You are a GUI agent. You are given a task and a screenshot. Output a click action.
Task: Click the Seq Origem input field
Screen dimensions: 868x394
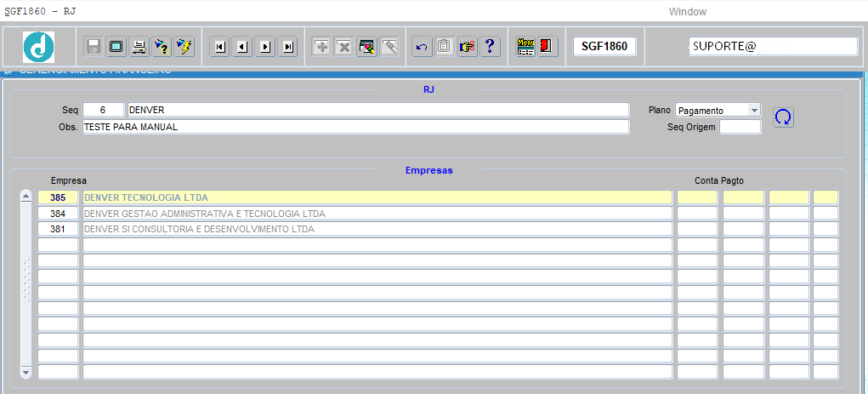pyautogui.click(x=740, y=127)
